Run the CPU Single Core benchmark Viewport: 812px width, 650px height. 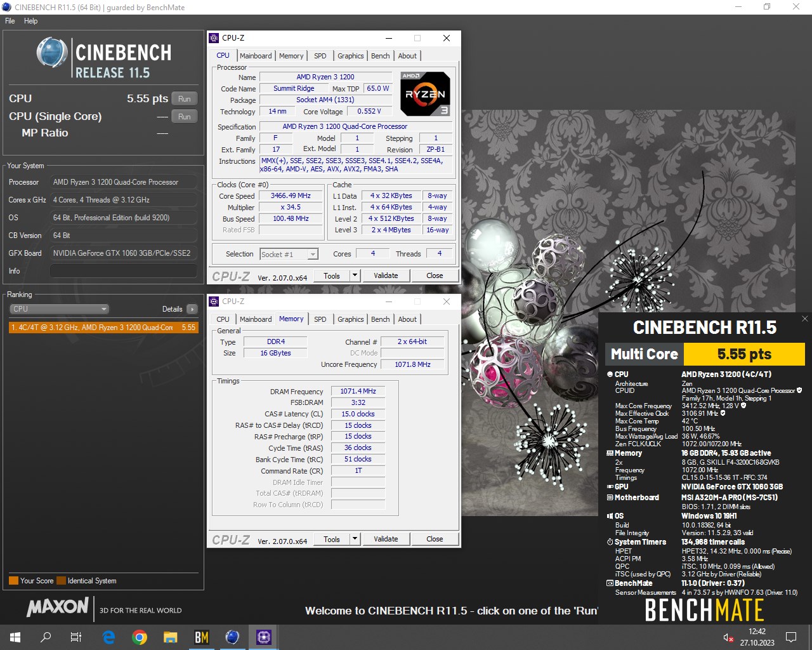[x=185, y=116]
